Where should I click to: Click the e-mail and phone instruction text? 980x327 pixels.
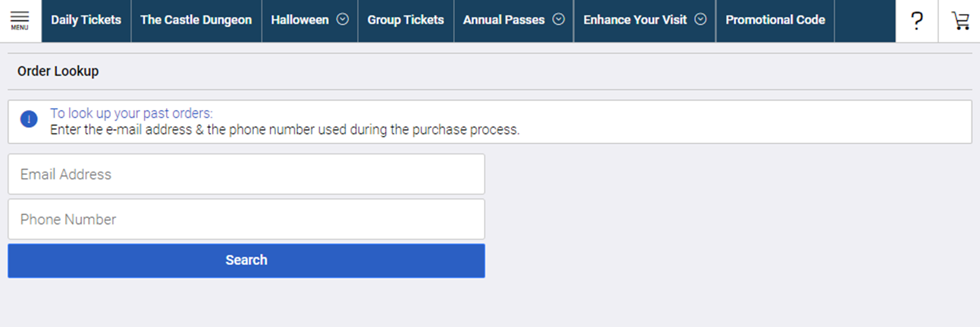(285, 130)
